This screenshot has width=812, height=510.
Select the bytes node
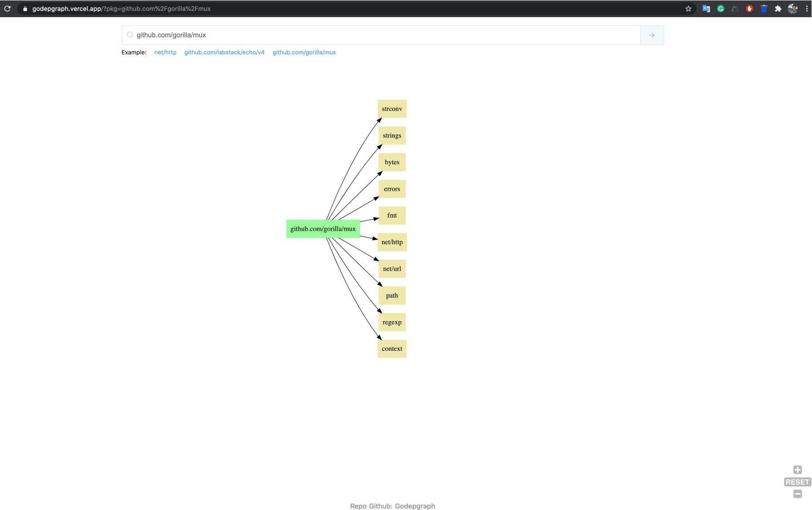pos(392,162)
